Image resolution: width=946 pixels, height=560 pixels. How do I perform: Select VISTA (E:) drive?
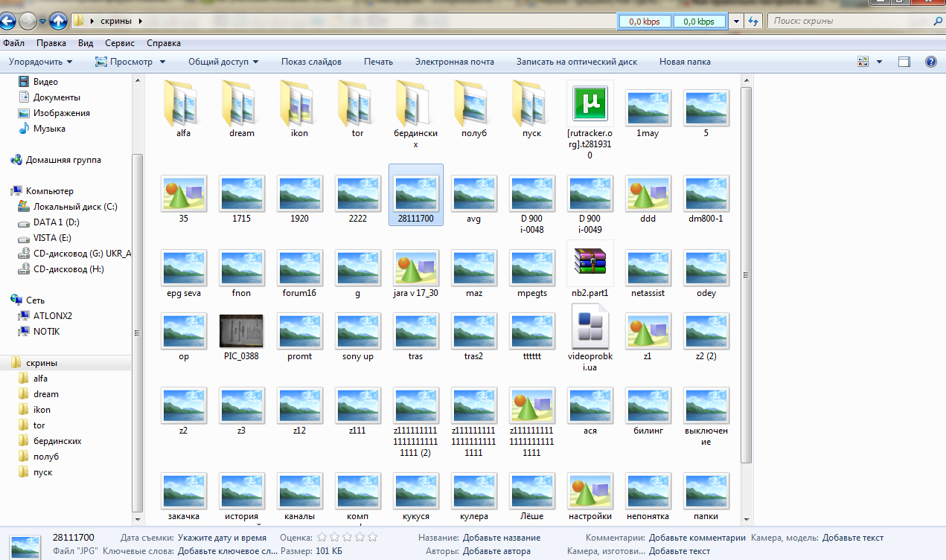pos(45,238)
